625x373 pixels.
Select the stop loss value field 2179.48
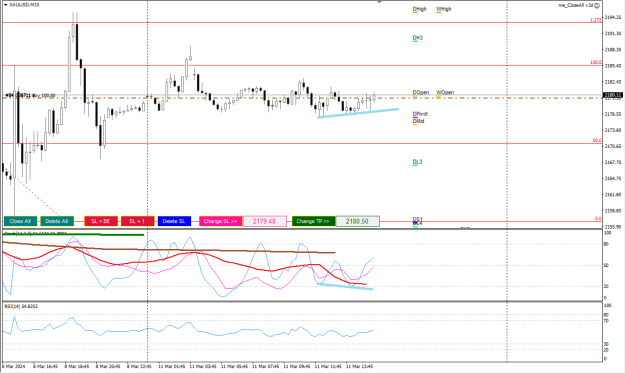pyautogui.click(x=265, y=221)
